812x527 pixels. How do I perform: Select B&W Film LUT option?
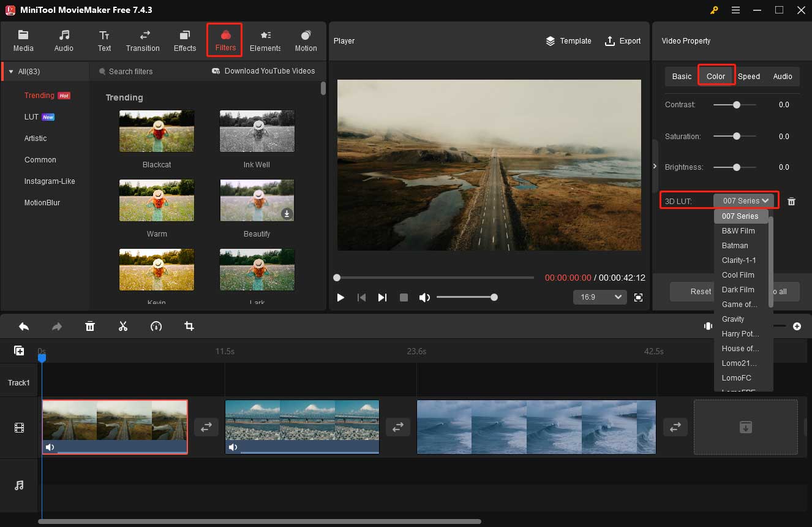(x=741, y=231)
